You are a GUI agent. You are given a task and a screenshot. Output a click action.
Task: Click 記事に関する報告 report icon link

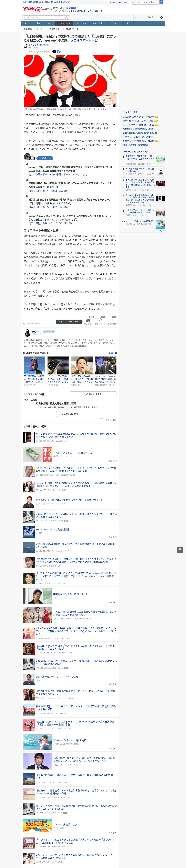tap(31, 323)
